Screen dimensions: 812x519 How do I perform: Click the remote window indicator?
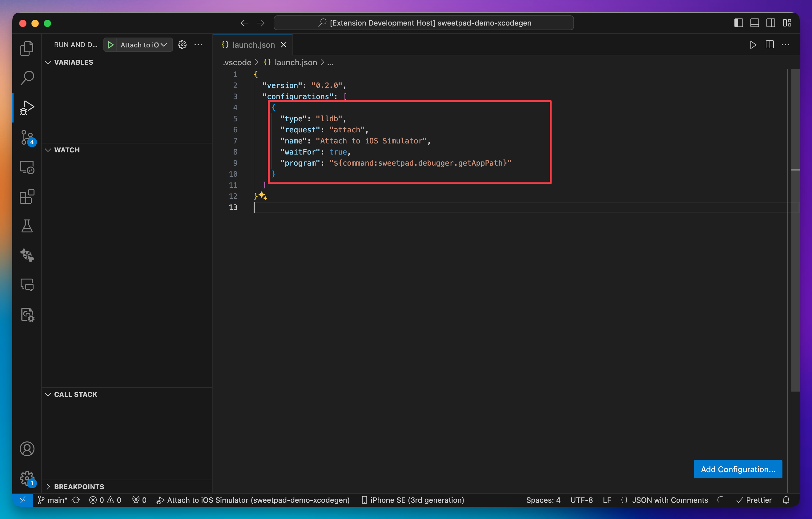click(x=23, y=500)
